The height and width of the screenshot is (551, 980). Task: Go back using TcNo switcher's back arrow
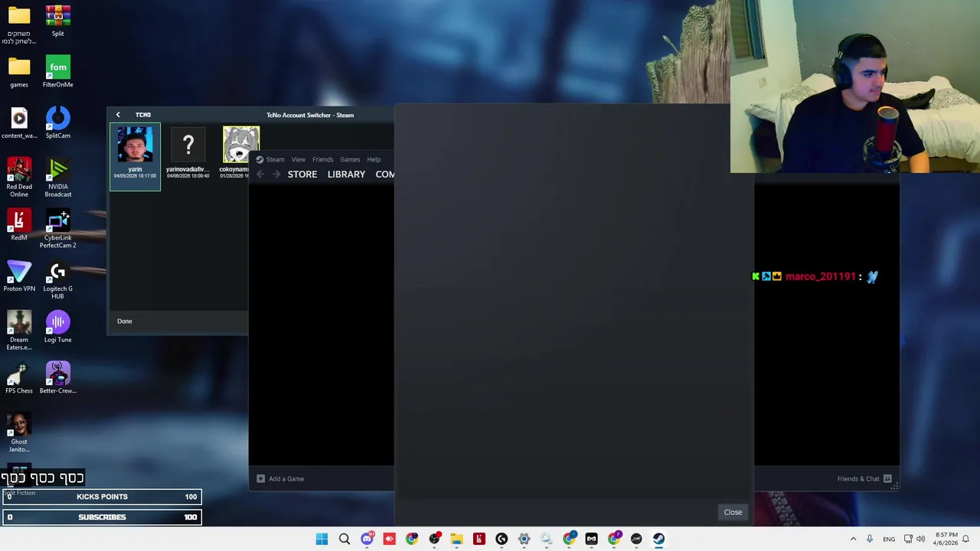tap(118, 115)
